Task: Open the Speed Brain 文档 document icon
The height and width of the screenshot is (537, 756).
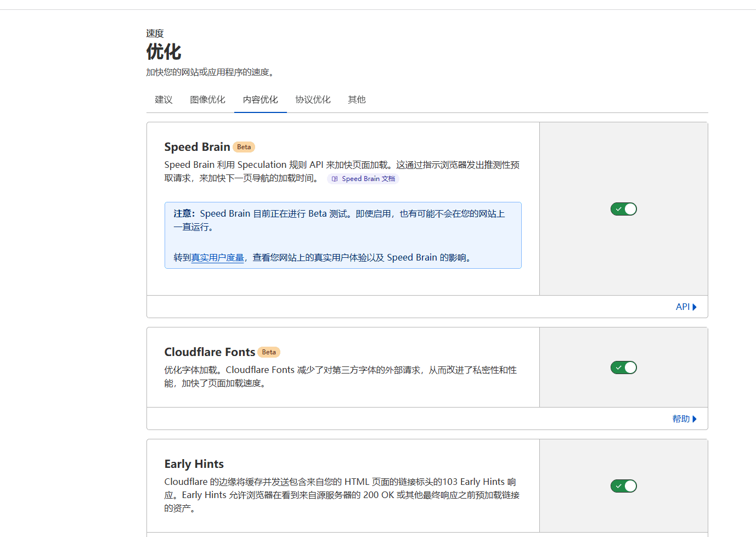Action: pyautogui.click(x=335, y=178)
